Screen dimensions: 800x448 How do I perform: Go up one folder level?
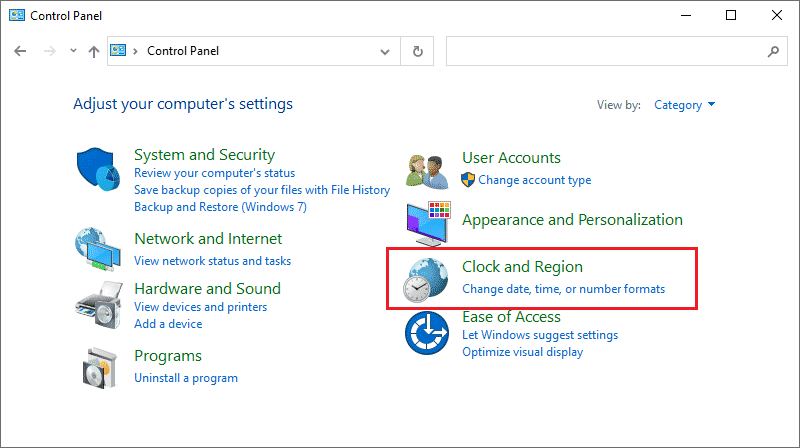[93, 51]
